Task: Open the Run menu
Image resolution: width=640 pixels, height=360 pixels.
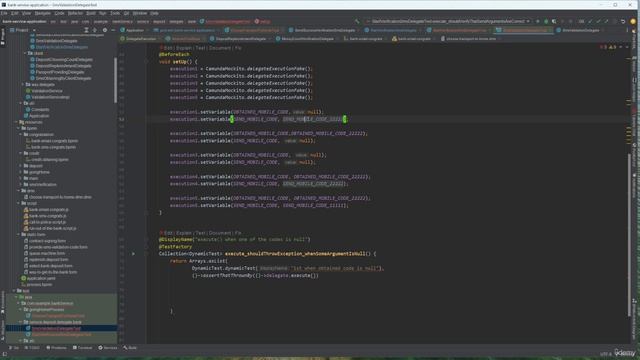Action: point(102,13)
